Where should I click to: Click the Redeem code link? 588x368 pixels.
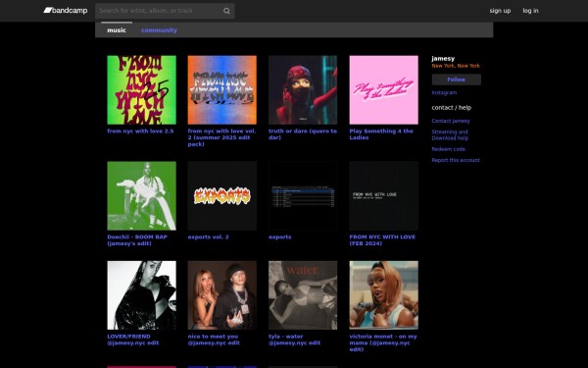click(x=448, y=149)
